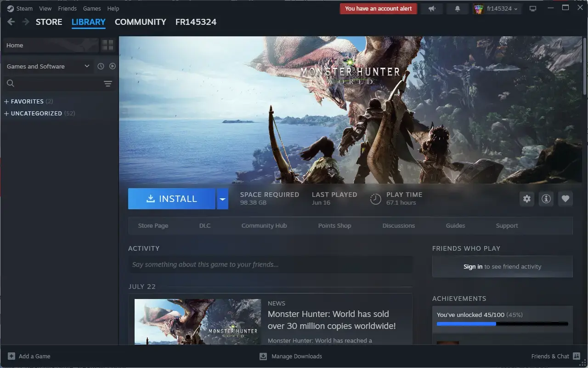This screenshot has width=588, height=368.
Task: Switch to the STORE tab
Action: (x=49, y=22)
